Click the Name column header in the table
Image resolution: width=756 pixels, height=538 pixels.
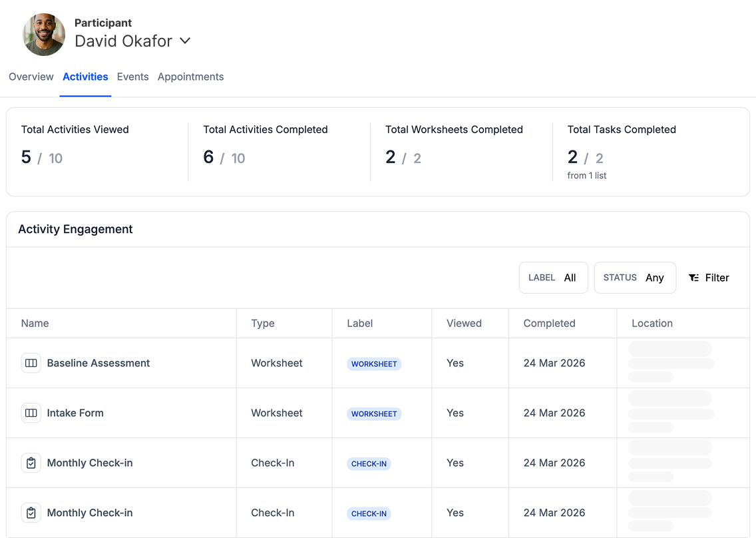[35, 323]
